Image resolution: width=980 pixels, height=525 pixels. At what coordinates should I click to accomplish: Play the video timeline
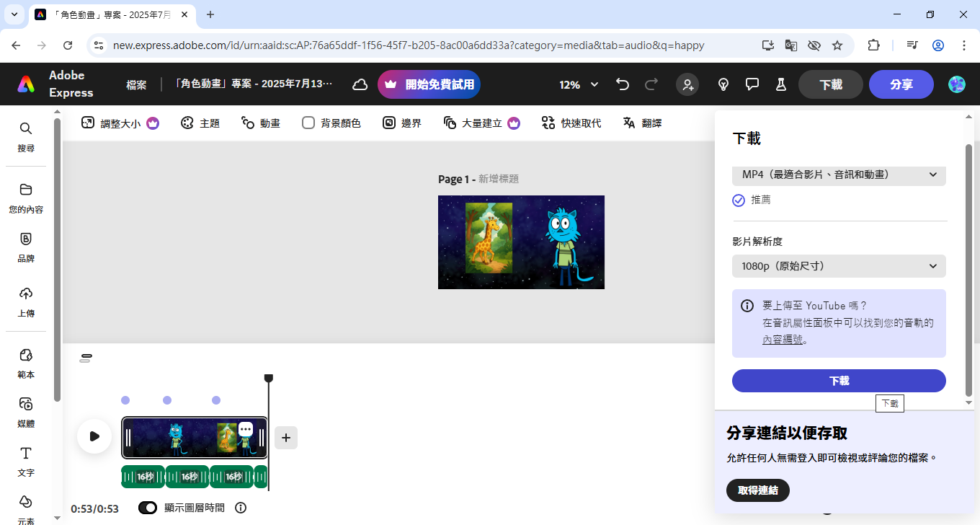[94, 436]
